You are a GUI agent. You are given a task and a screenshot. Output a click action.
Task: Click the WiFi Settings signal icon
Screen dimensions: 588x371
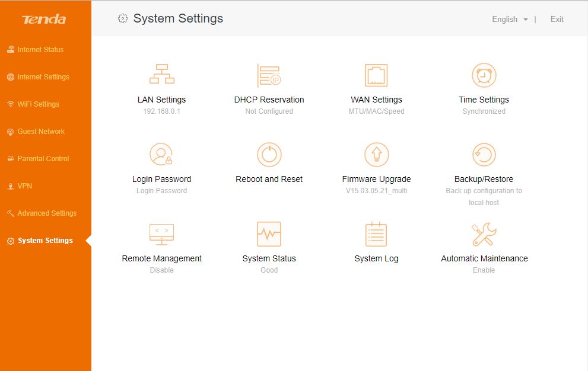[11, 104]
